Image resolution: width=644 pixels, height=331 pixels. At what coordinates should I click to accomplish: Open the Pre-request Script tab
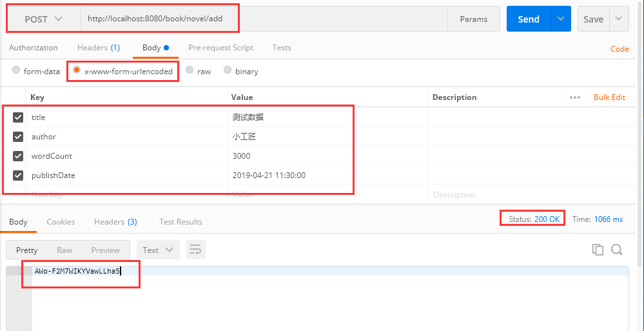click(x=221, y=48)
